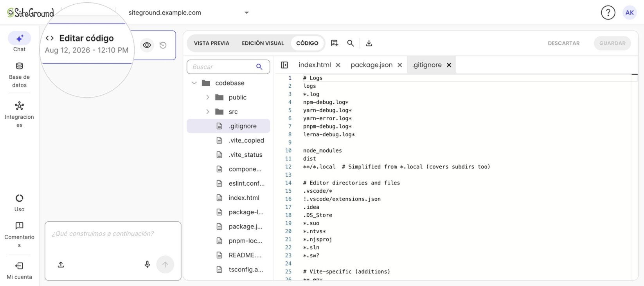Click the help question mark icon

(608, 13)
